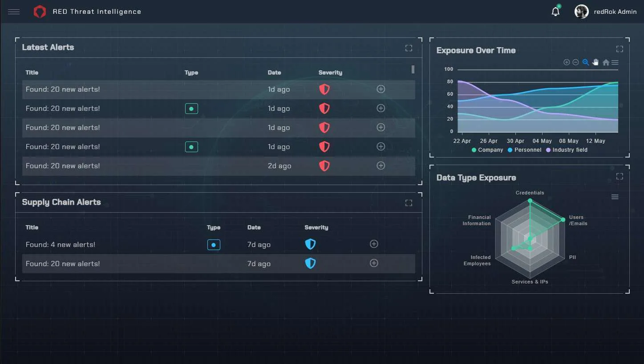Maximize the Data Type Exposure panel
The image size is (644, 364).
click(x=620, y=176)
